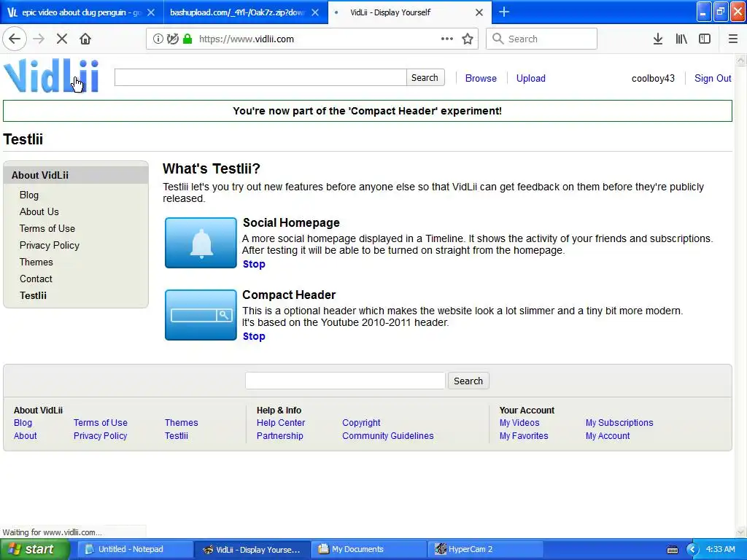The height and width of the screenshot is (560, 747).
Task: Open My Videos link
Action: (519, 422)
